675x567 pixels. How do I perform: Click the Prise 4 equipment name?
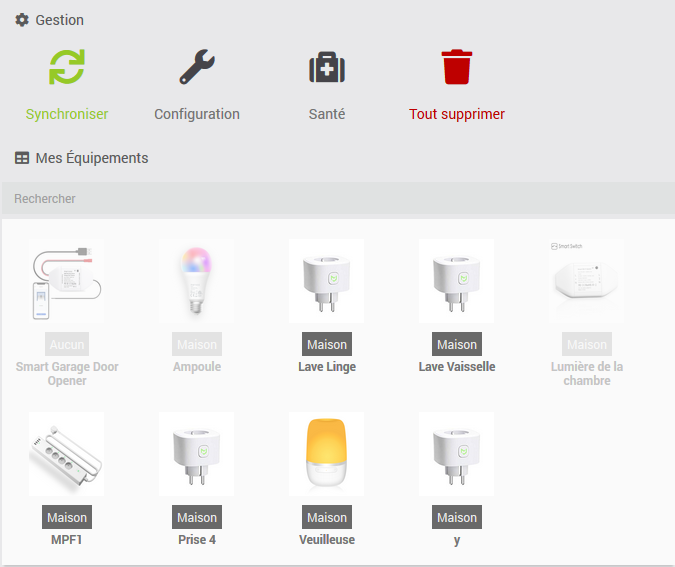point(197,540)
